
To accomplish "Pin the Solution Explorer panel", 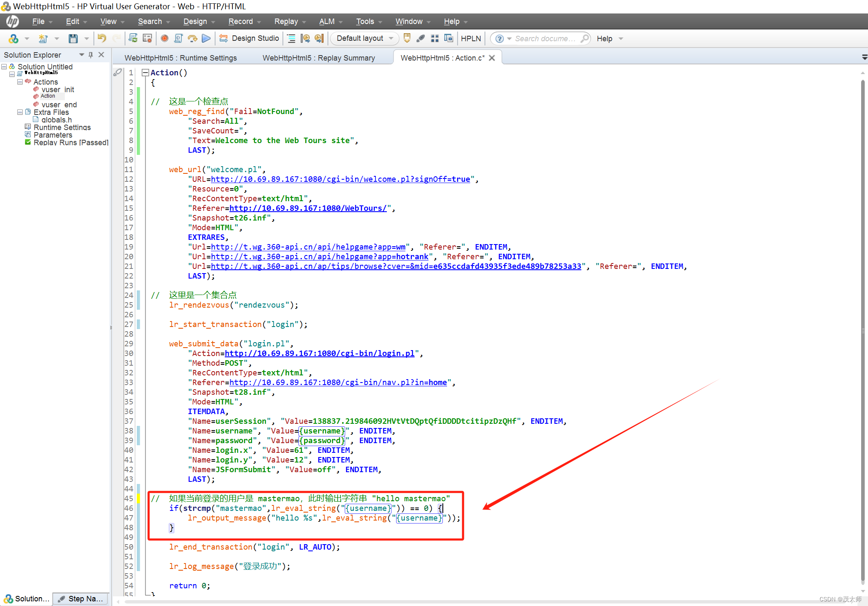I will click(x=91, y=55).
